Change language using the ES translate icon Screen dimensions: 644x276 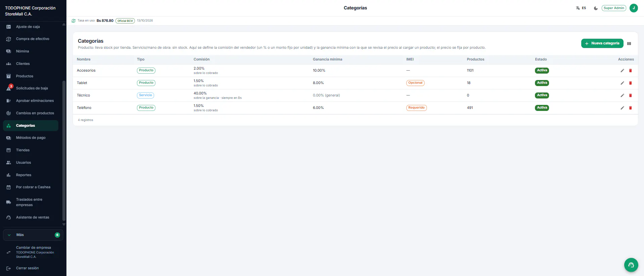coord(581,8)
